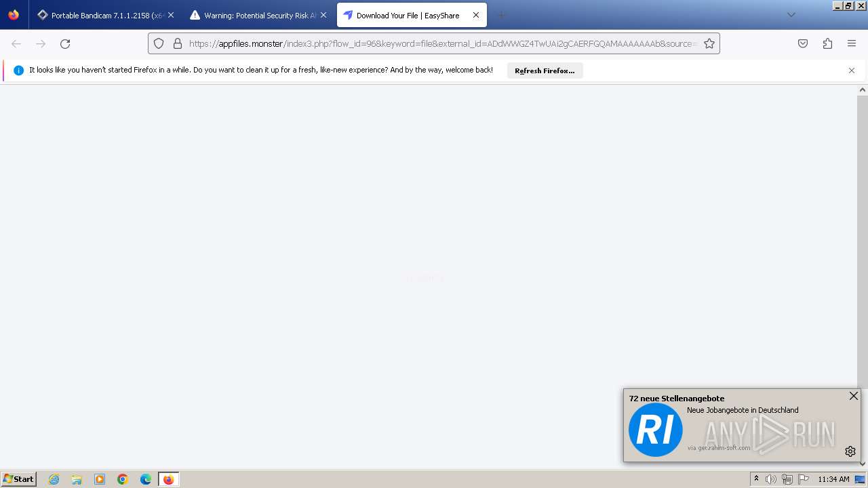
Task: Show site security padlock information
Action: point(178,43)
